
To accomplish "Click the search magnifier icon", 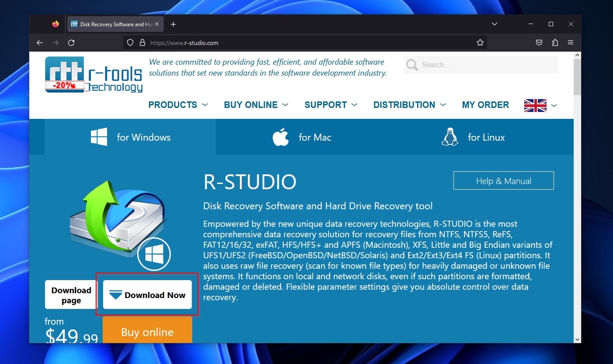I will [x=411, y=65].
